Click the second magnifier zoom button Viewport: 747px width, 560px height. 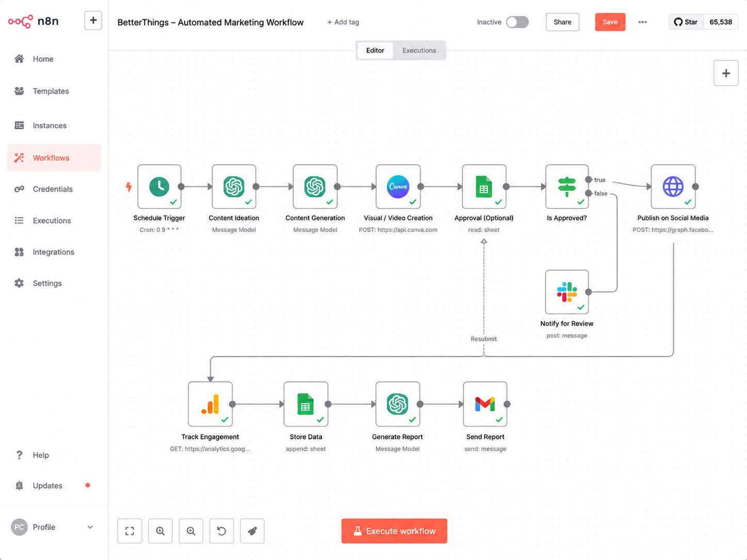click(191, 531)
